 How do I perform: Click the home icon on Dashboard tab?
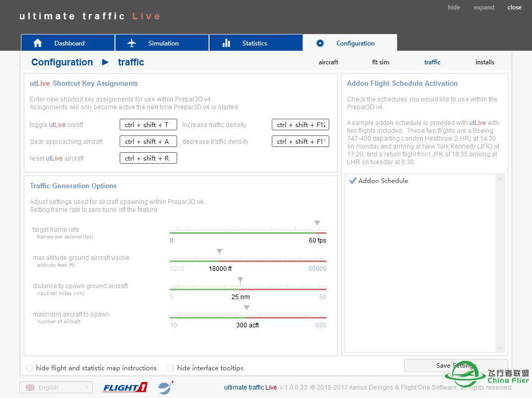click(x=38, y=43)
